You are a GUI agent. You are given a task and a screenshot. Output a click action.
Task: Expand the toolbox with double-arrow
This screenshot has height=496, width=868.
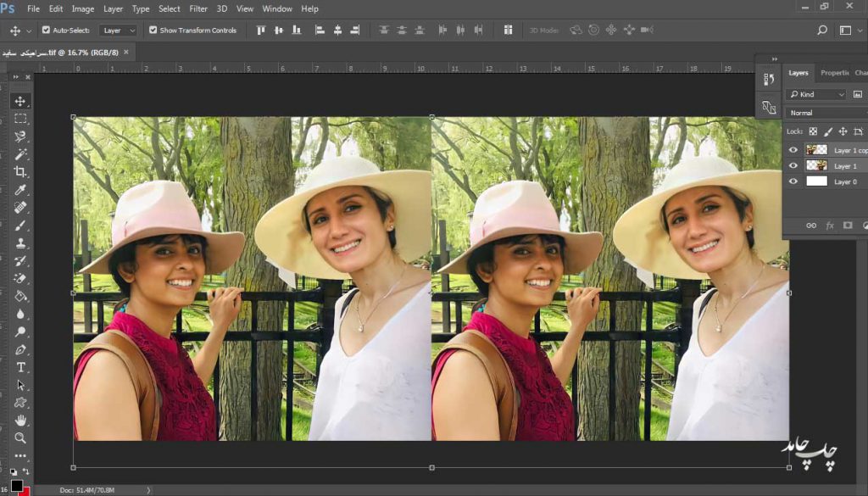tap(15, 77)
